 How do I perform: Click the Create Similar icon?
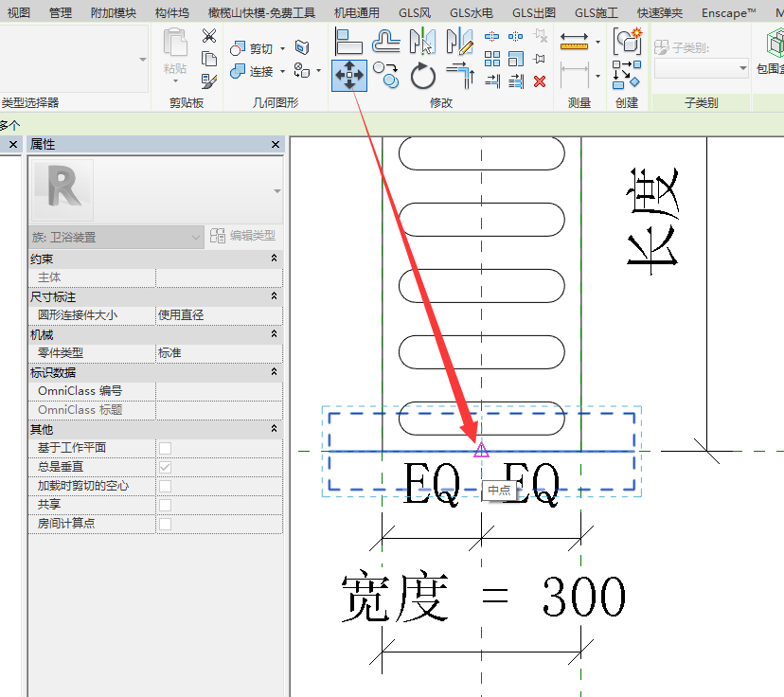click(x=627, y=41)
